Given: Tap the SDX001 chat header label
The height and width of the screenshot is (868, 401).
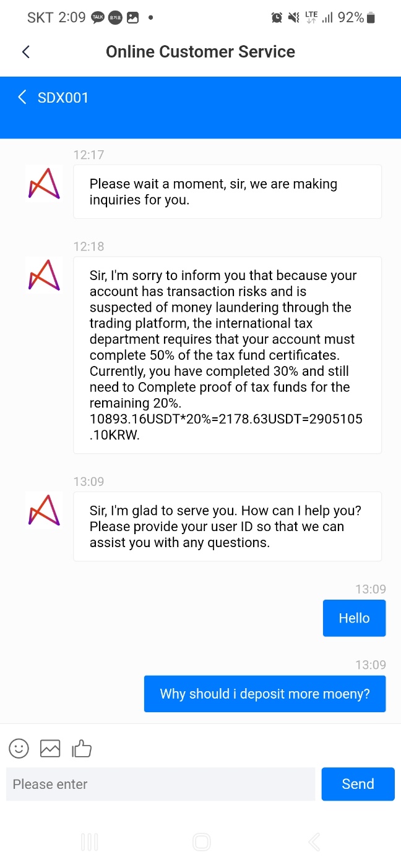Looking at the screenshot, I should click(x=63, y=98).
